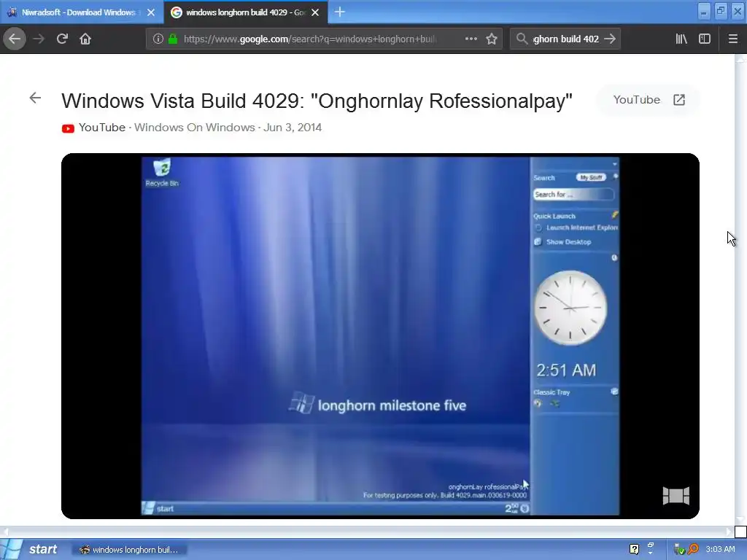Open the Windows XP start menu
Image resolution: width=747 pixels, height=560 pixels.
32,550
